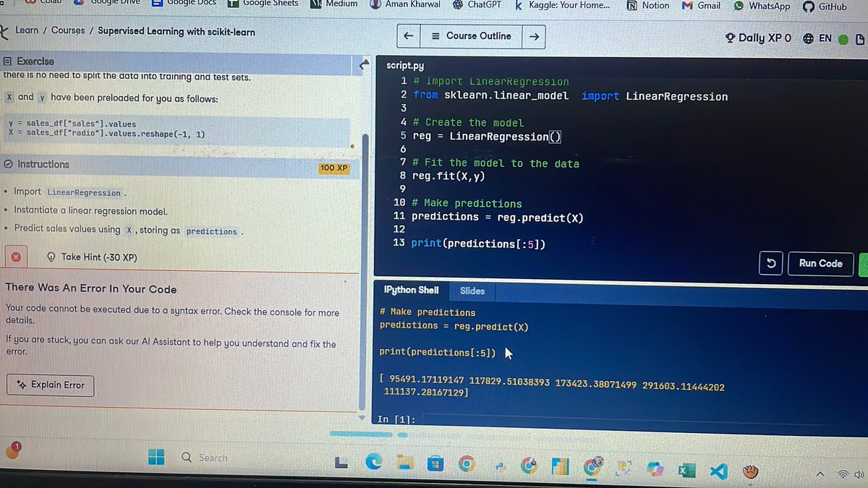The height and width of the screenshot is (488, 868).
Task: Launch Excel from the taskbar
Action: (x=686, y=470)
